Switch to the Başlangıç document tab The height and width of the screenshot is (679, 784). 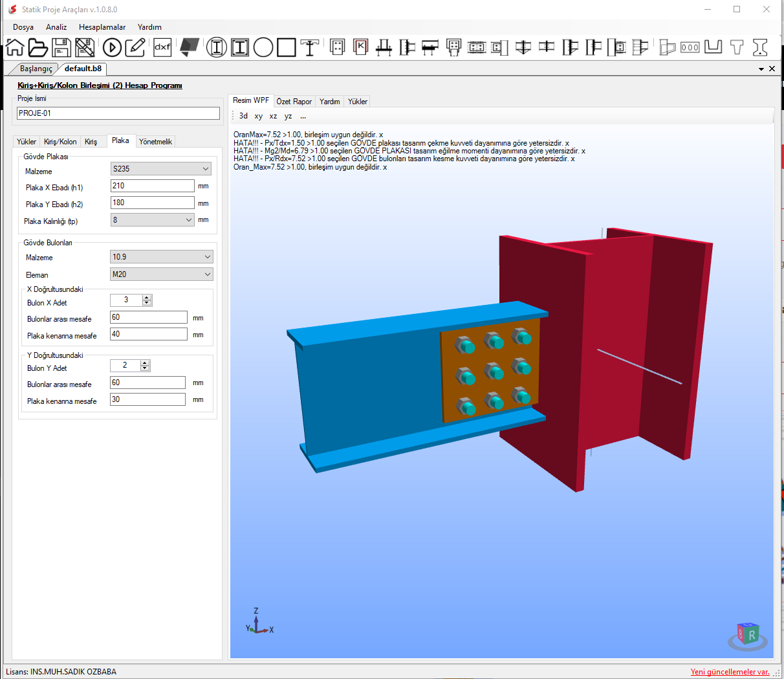(36, 69)
